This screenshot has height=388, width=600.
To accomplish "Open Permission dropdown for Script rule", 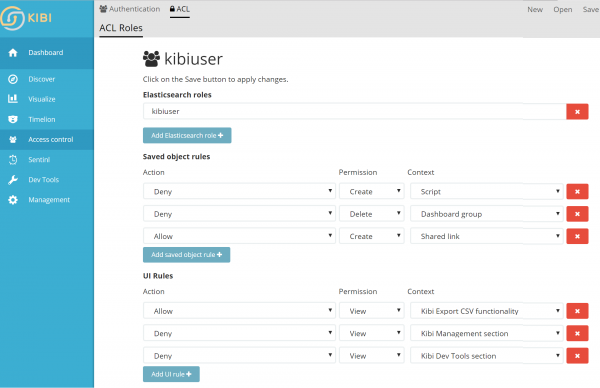I will pyautogui.click(x=371, y=191).
